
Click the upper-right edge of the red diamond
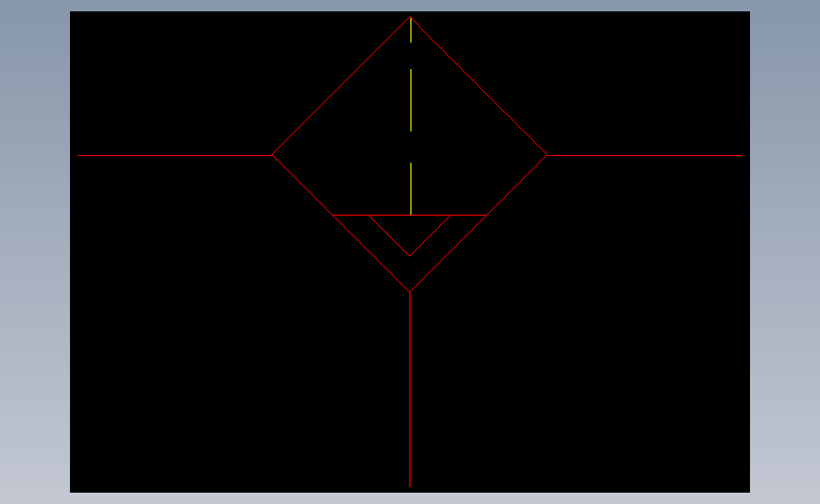pyautogui.click(x=479, y=86)
